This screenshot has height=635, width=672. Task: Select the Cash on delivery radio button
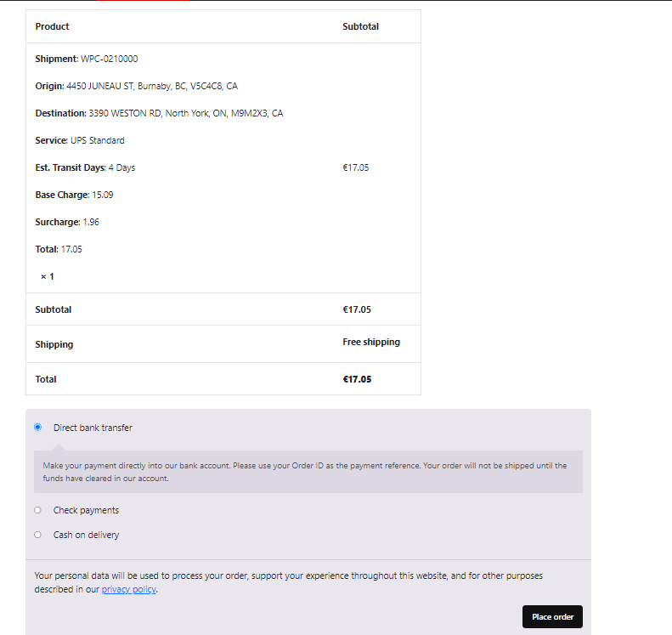tap(37, 535)
